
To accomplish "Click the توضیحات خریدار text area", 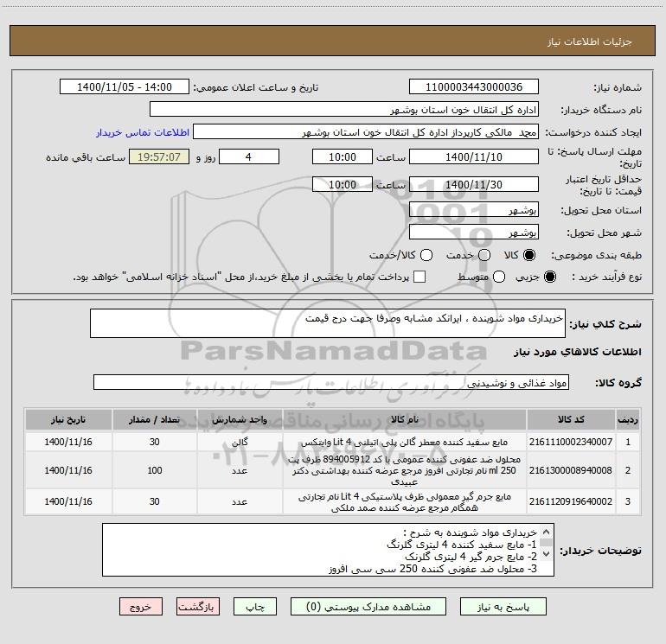I will pyautogui.click(x=328, y=550).
